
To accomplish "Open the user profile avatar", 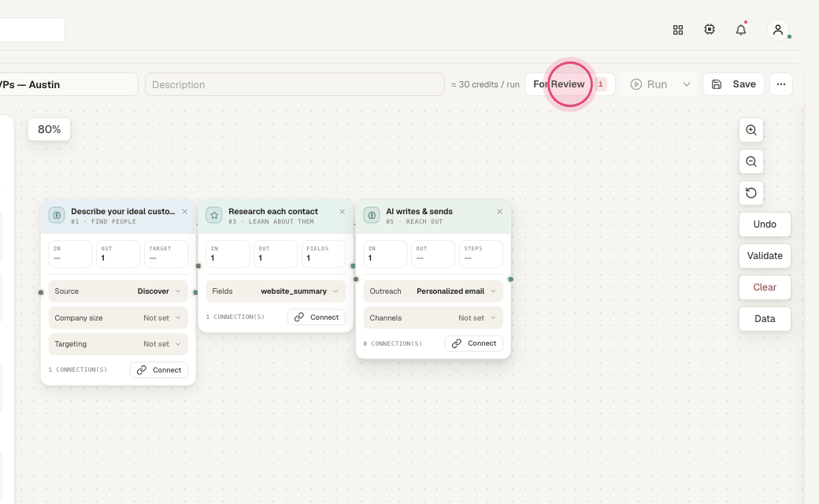I will pyautogui.click(x=778, y=30).
